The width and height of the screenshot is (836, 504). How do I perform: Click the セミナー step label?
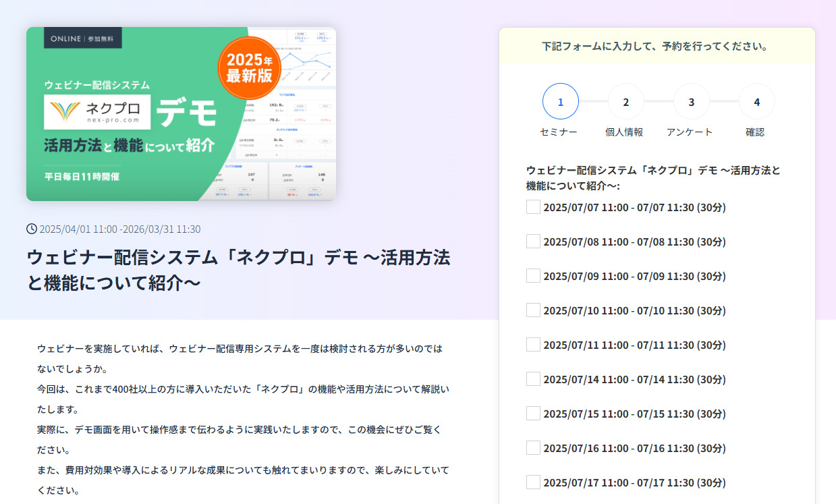click(x=559, y=132)
